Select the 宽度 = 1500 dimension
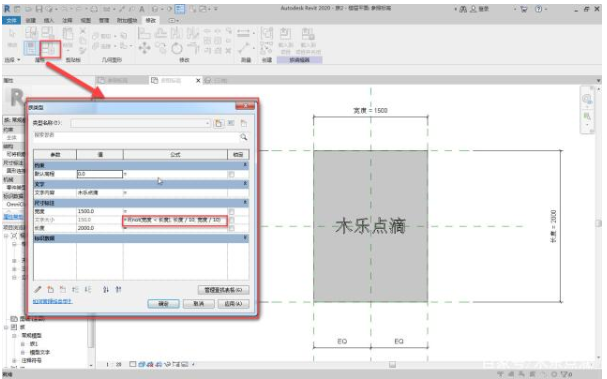The height and width of the screenshot is (379, 607). pos(370,110)
